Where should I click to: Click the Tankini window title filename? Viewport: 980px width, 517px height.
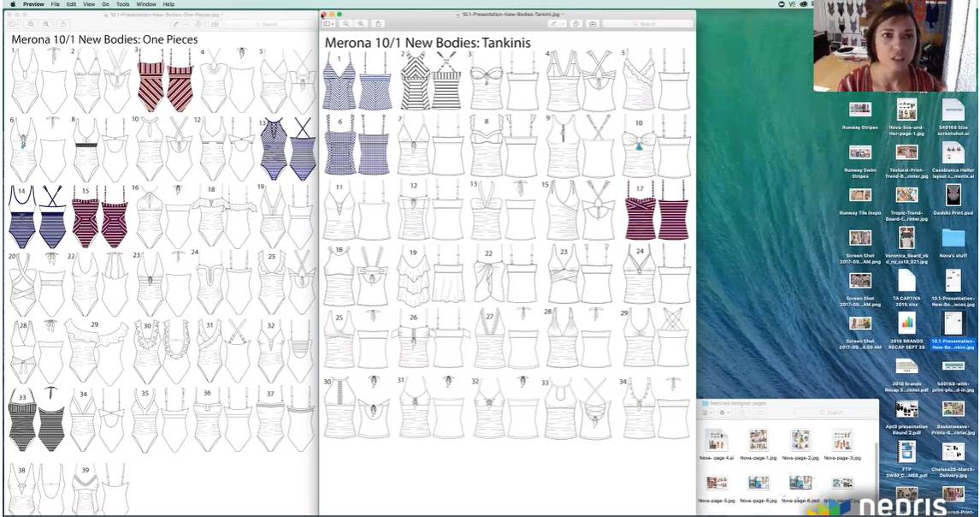[x=510, y=14]
